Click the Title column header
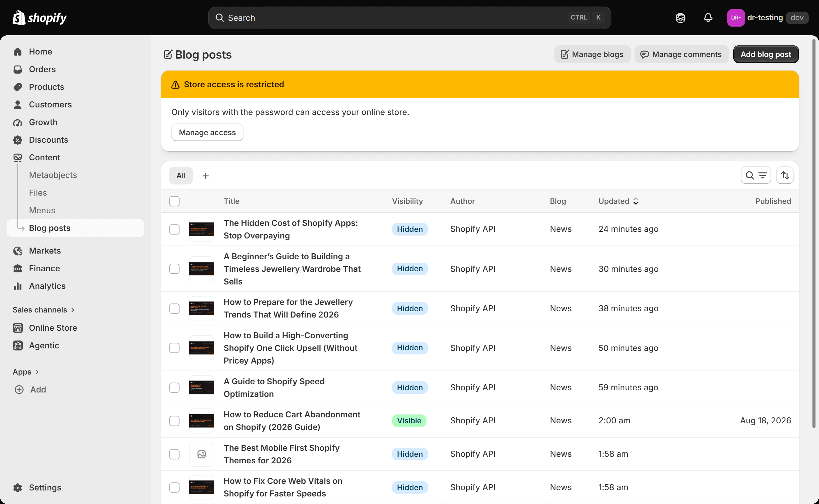 [231, 201]
